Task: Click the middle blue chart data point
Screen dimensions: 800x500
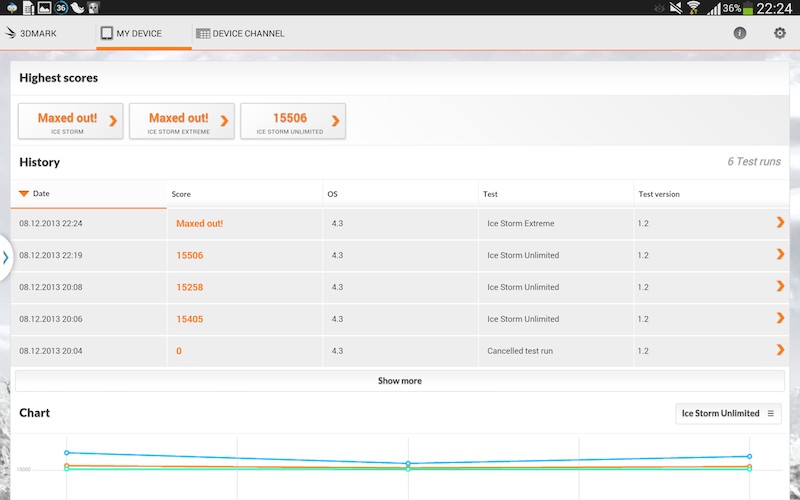Action: [x=408, y=463]
